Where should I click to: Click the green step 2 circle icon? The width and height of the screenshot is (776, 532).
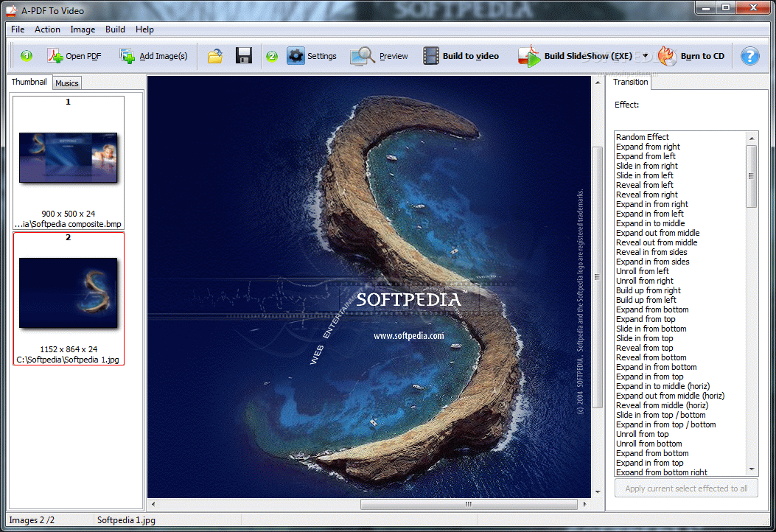(x=272, y=56)
